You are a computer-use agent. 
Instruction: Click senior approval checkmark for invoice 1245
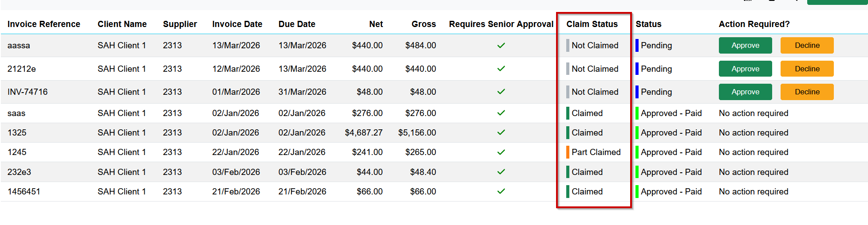coord(501,152)
